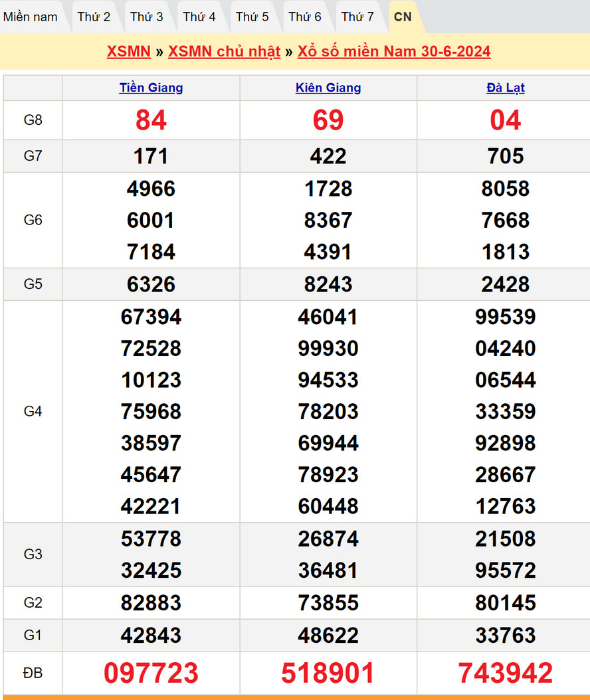Select the red G8 number 84
The height and width of the screenshot is (700, 590).
click(x=151, y=120)
